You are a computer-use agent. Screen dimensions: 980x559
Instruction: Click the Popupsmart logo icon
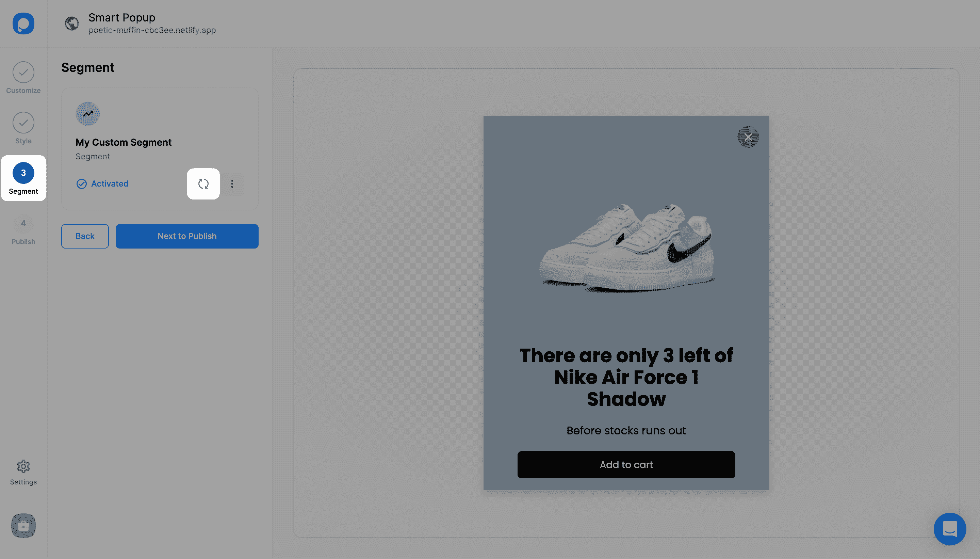pos(23,23)
